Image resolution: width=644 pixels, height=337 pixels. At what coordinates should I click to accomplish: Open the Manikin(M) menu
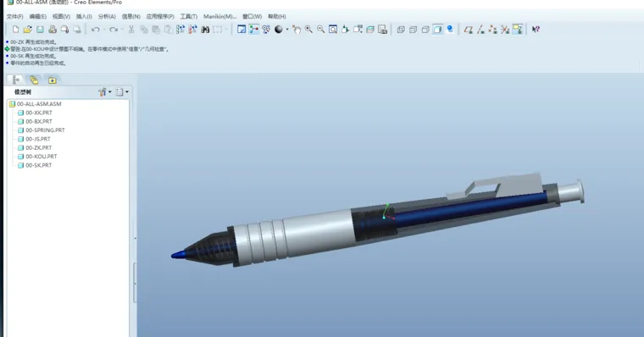pyautogui.click(x=219, y=16)
